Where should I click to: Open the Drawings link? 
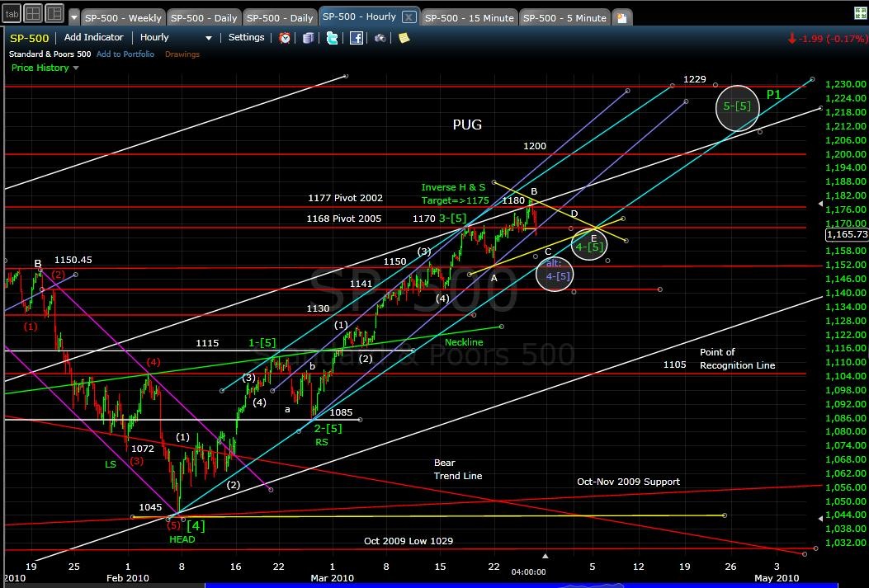click(182, 54)
